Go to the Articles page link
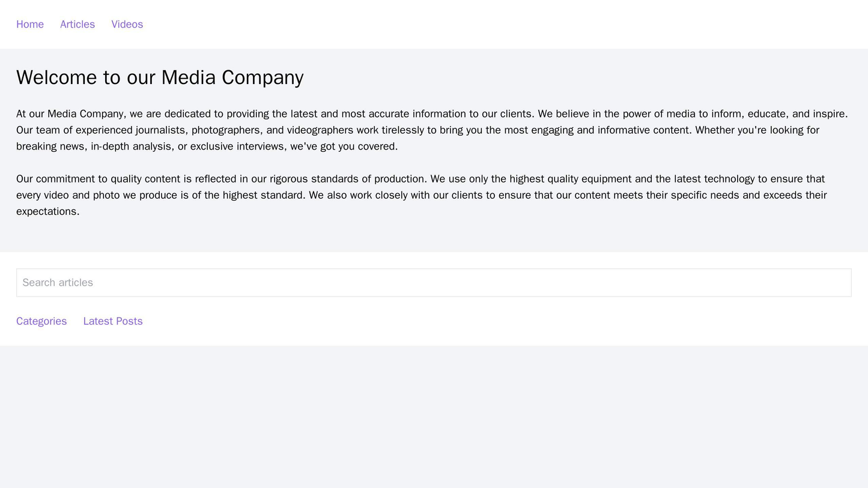Viewport: 868px width, 488px height. [77, 24]
